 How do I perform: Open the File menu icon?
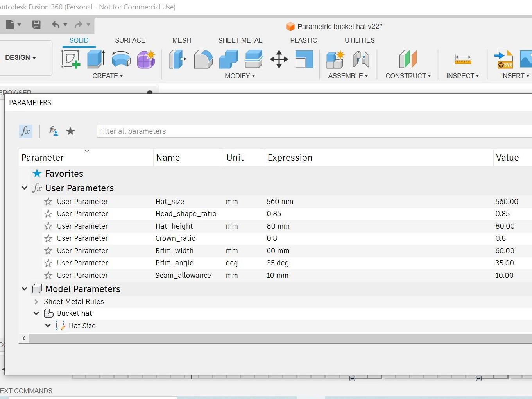pyautogui.click(x=10, y=25)
